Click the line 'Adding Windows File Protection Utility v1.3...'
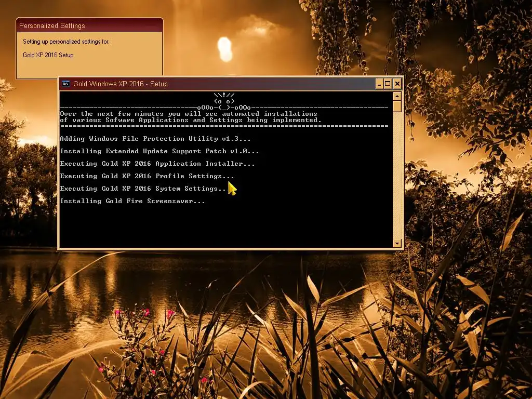The height and width of the screenshot is (399, 532). 155,139
